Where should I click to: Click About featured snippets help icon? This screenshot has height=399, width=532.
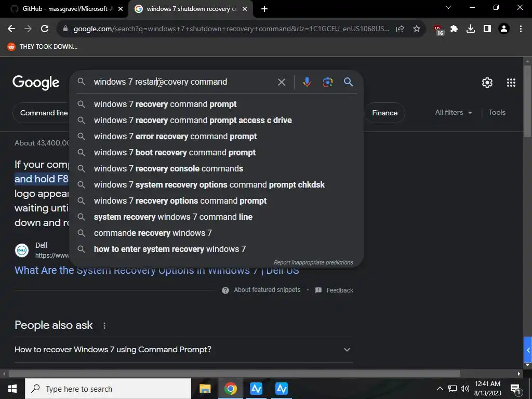pos(225,290)
